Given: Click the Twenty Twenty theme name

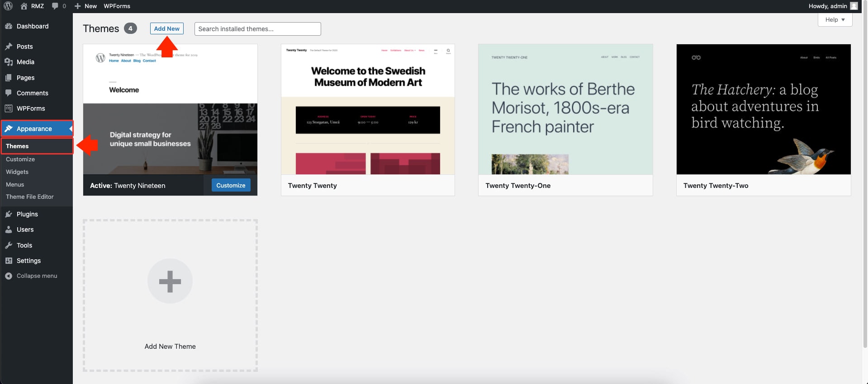Looking at the screenshot, I should pos(312,186).
